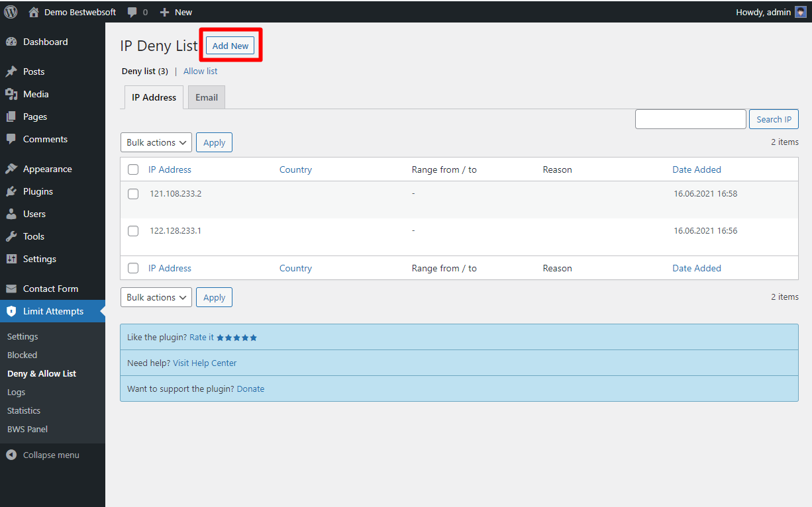Click the Limit Attempts shield icon

[x=11, y=311]
